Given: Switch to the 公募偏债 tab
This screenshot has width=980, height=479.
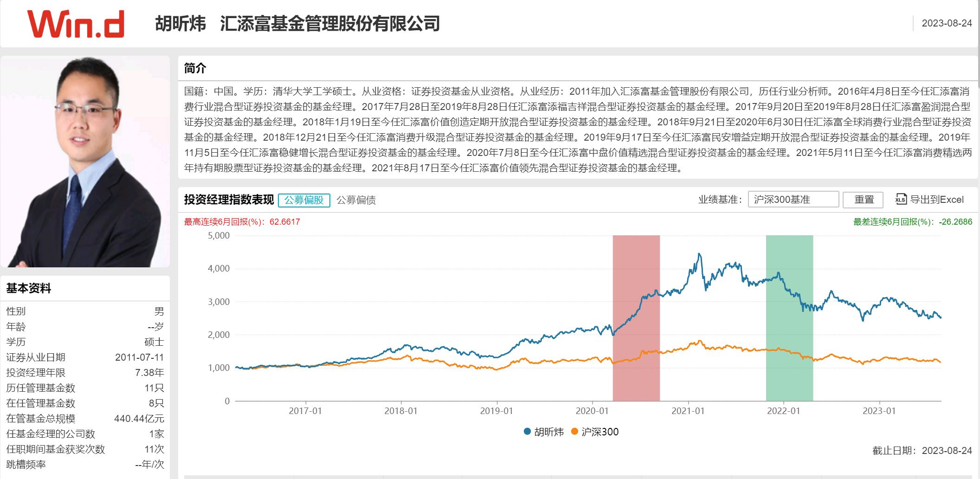Looking at the screenshot, I should [356, 200].
